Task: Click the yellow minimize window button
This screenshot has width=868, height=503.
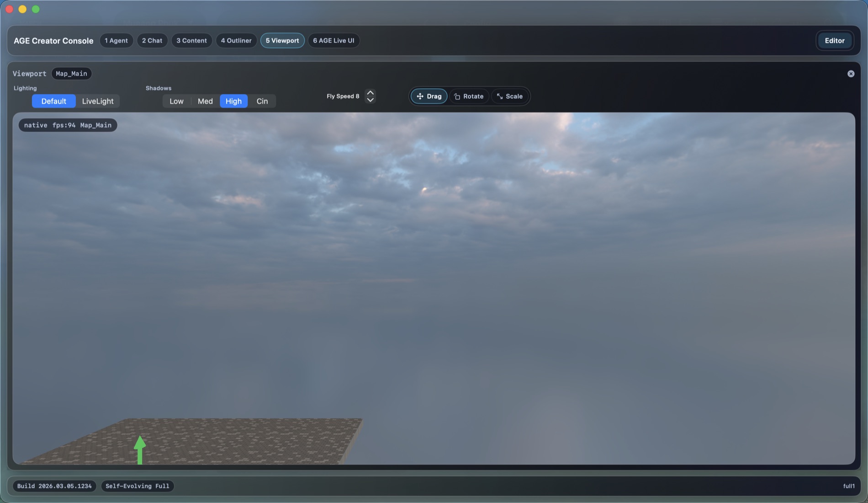Action: (x=22, y=9)
